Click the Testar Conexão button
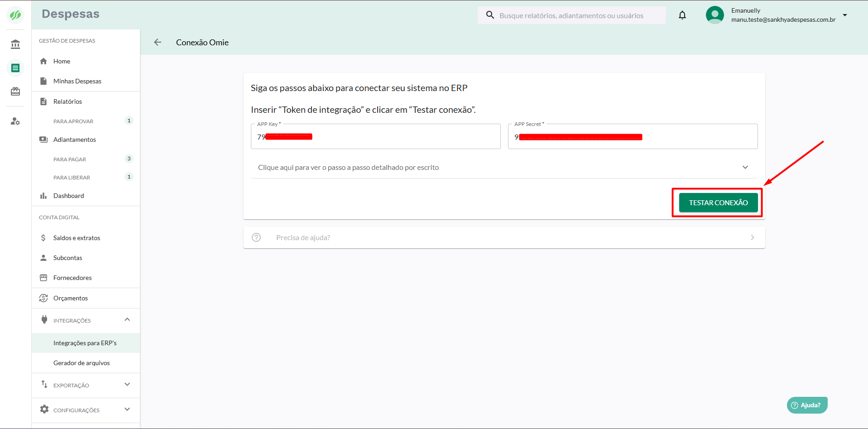 click(x=718, y=202)
